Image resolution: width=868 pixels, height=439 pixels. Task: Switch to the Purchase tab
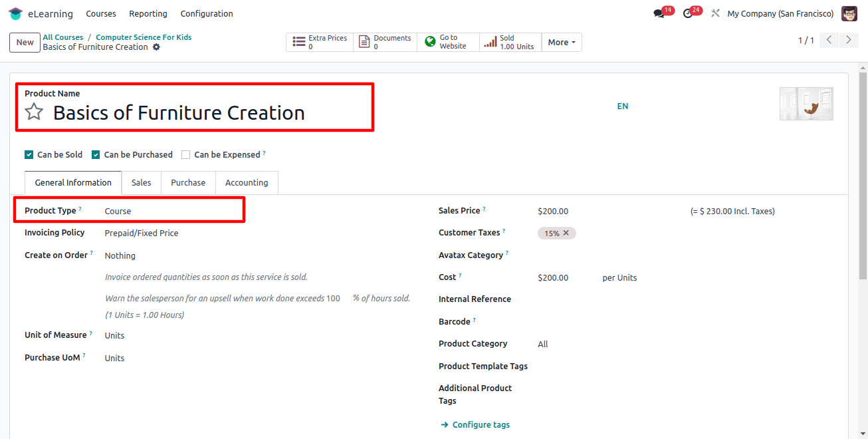click(x=188, y=183)
